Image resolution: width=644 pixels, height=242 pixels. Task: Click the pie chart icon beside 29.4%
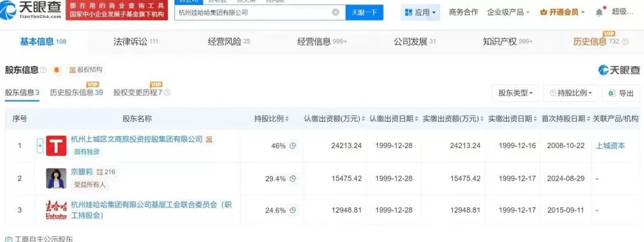click(293, 179)
